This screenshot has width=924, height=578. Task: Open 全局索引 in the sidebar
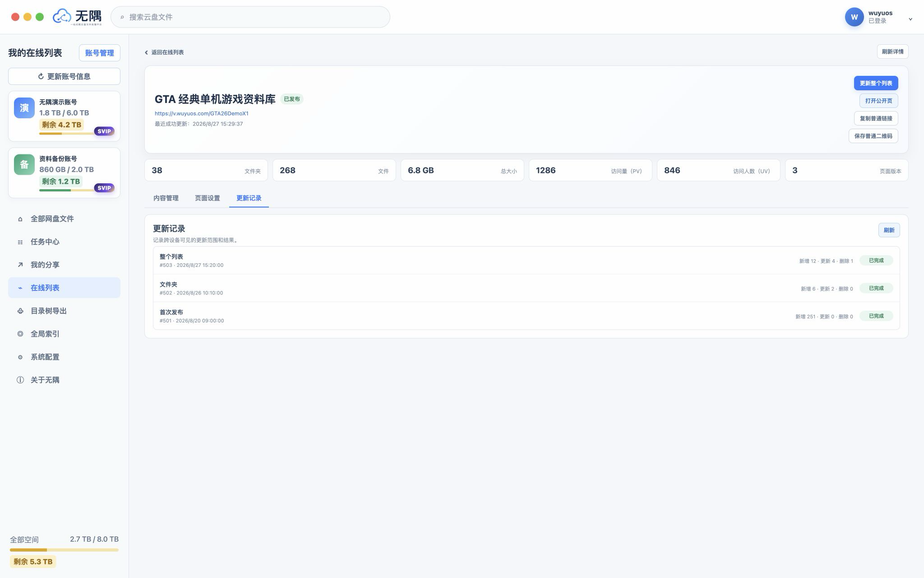(64, 334)
